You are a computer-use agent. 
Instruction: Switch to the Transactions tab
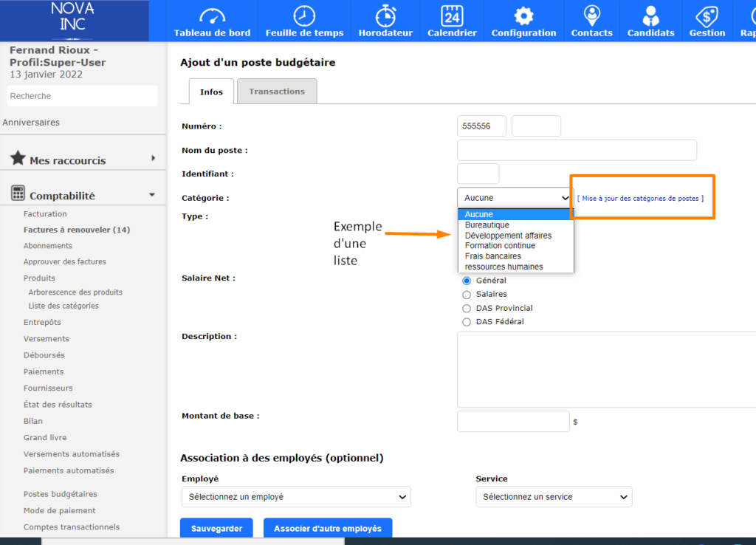277,92
